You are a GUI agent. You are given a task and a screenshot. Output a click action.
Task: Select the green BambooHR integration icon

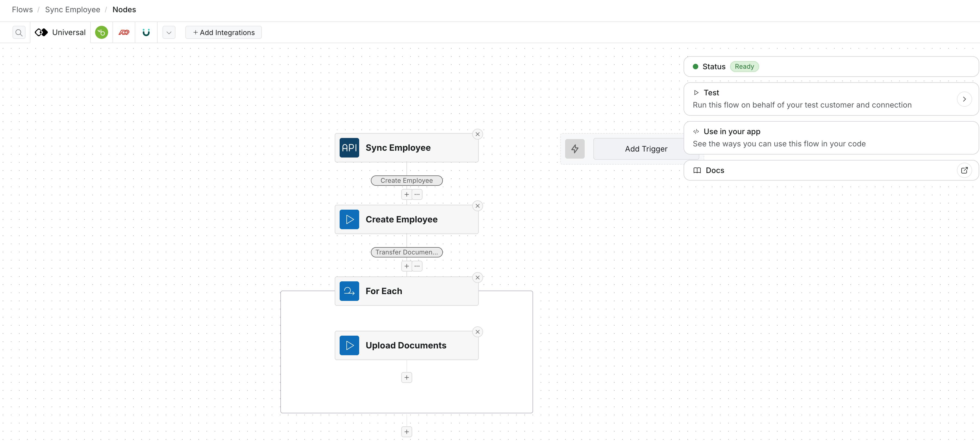point(102,33)
